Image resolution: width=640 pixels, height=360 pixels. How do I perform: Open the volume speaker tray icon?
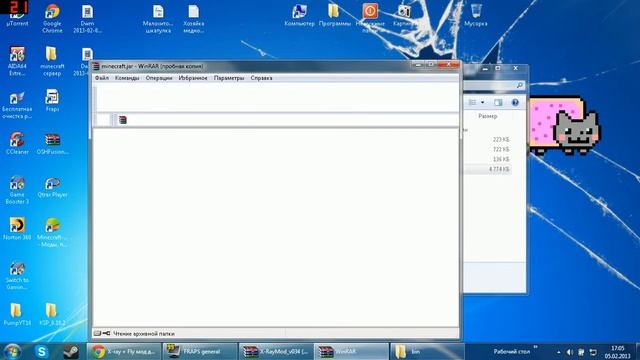[570, 352]
